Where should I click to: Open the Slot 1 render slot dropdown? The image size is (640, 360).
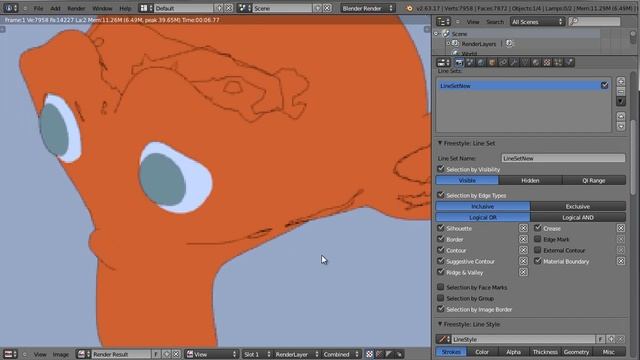[x=257, y=354]
